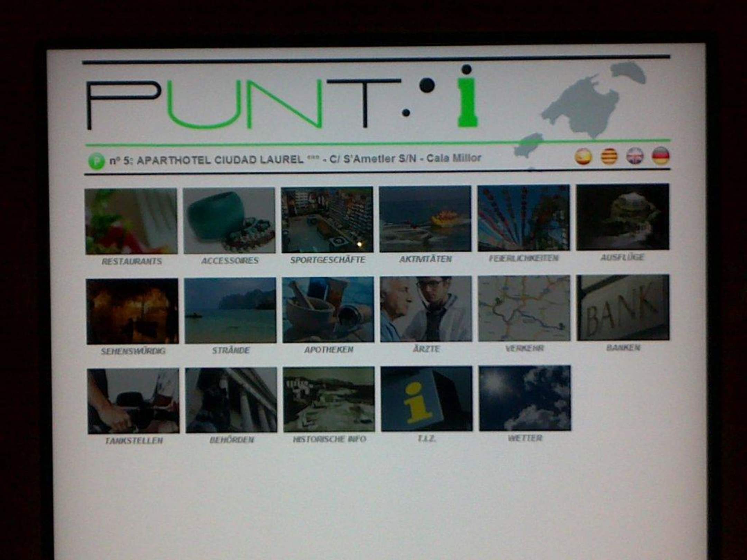This screenshot has width=747, height=560.
Task: Click the green P location icon
Action: 96,161
